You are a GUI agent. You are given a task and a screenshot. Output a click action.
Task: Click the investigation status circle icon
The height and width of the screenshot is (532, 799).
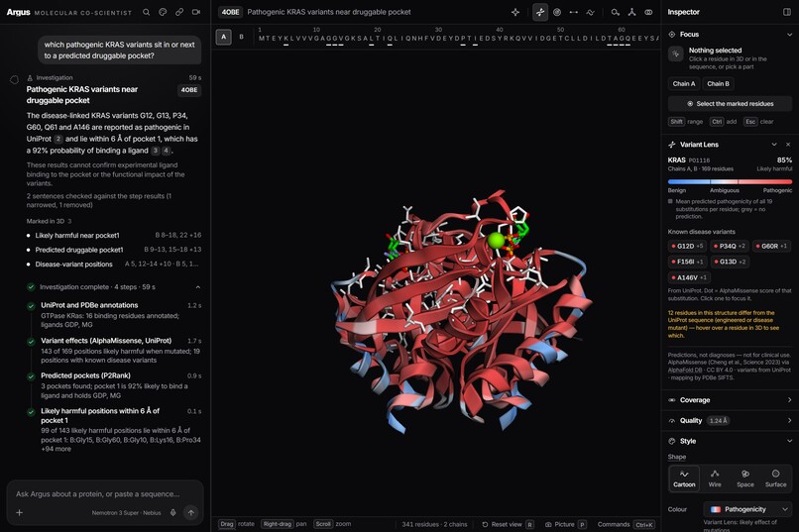point(14,79)
